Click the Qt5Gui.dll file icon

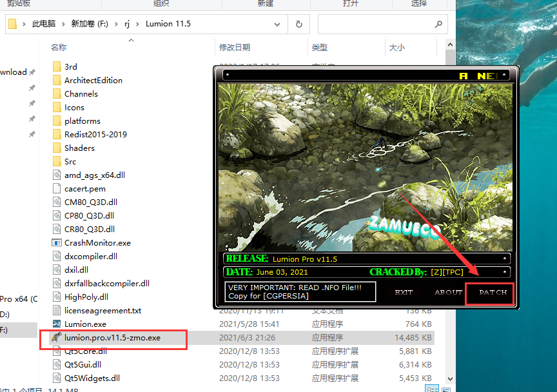(x=57, y=364)
